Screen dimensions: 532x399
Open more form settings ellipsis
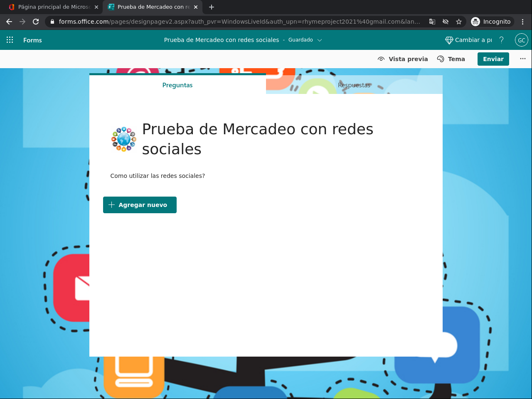pos(523,59)
